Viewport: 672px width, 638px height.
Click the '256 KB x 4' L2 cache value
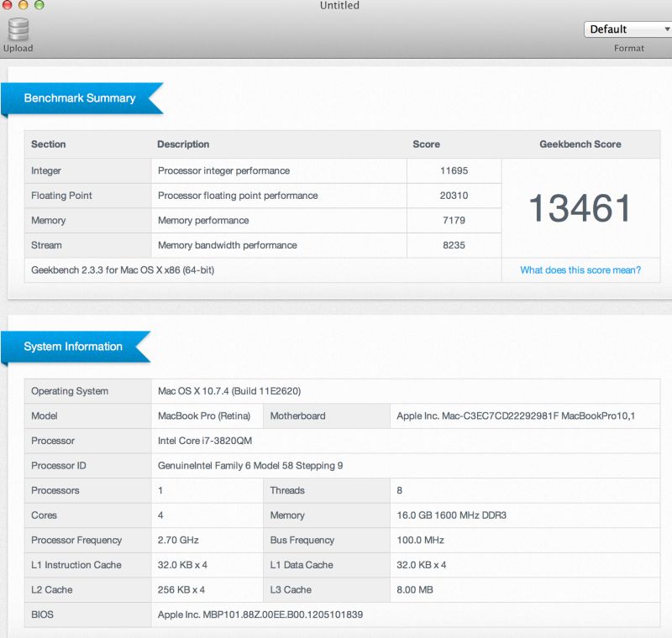pyautogui.click(x=181, y=589)
